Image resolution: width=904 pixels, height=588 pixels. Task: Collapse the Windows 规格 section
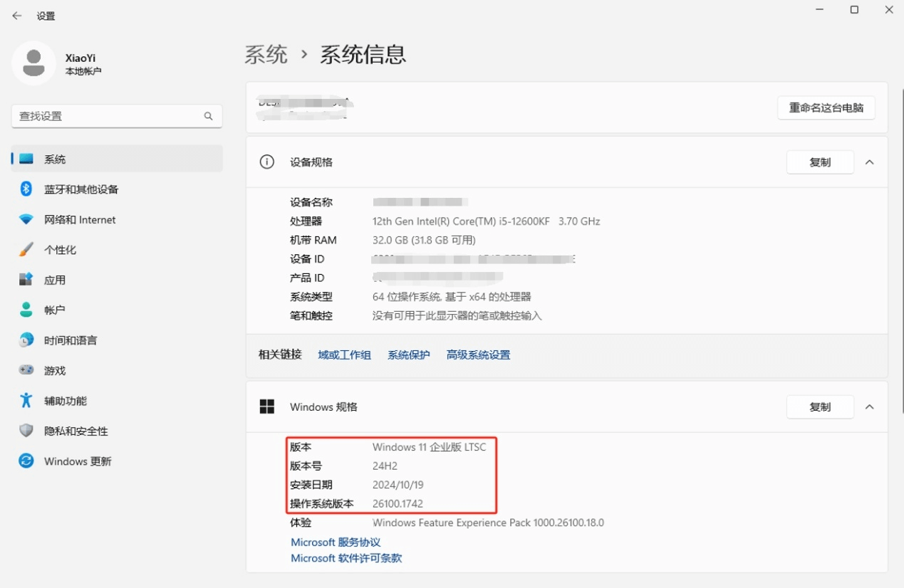(x=869, y=406)
